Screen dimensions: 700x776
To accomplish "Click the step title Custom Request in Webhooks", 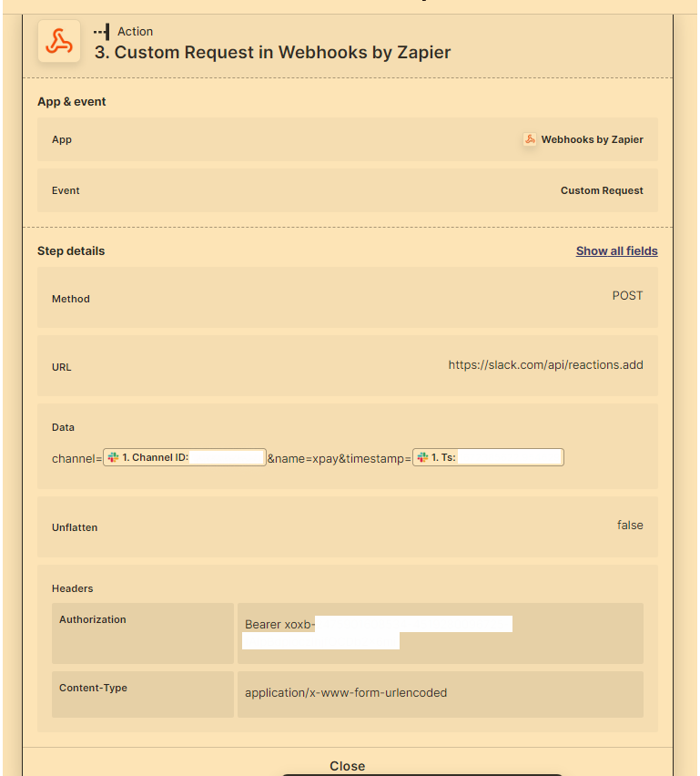I will click(272, 53).
